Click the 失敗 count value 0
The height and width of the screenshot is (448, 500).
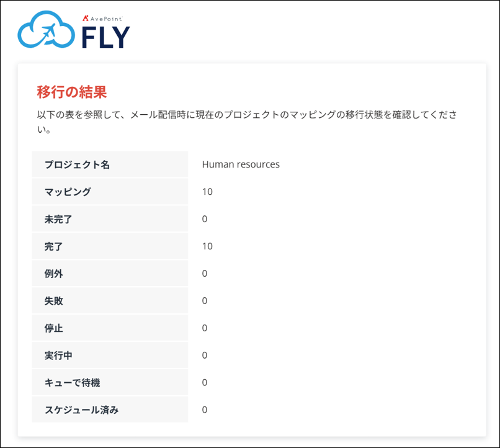(205, 301)
